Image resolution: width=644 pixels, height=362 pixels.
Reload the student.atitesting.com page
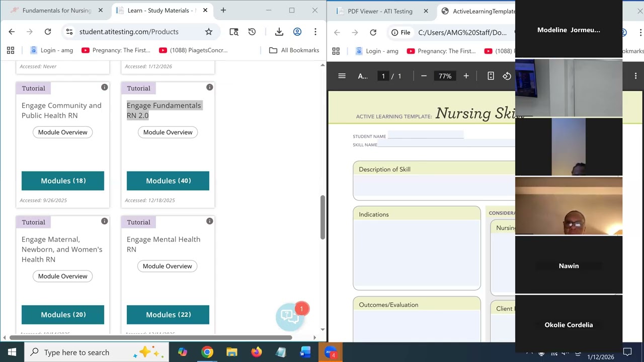48,32
